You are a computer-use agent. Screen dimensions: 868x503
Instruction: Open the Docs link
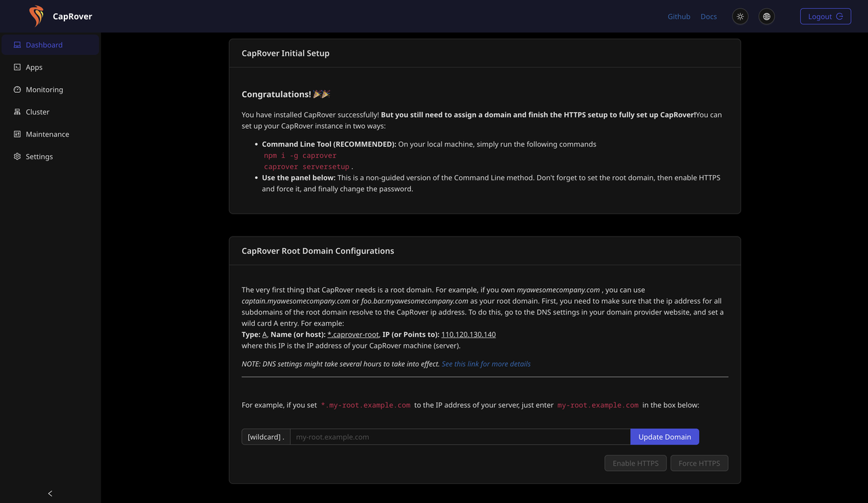click(x=708, y=16)
